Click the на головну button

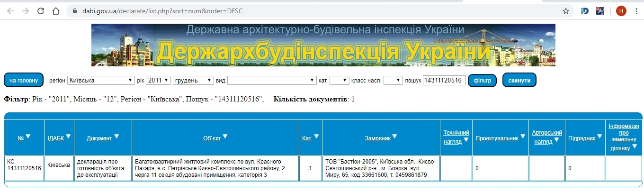pyautogui.click(x=24, y=80)
